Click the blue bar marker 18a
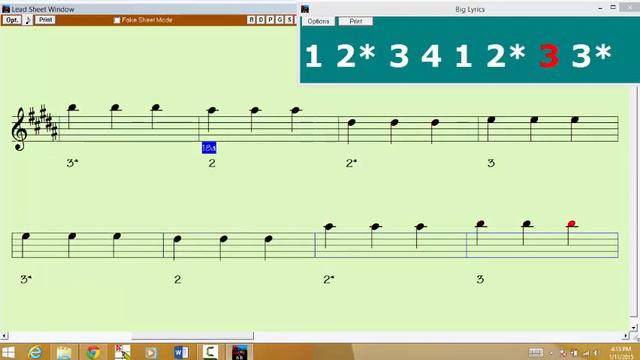The height and width of the screenshot is (360, 640). coord(209,148)
